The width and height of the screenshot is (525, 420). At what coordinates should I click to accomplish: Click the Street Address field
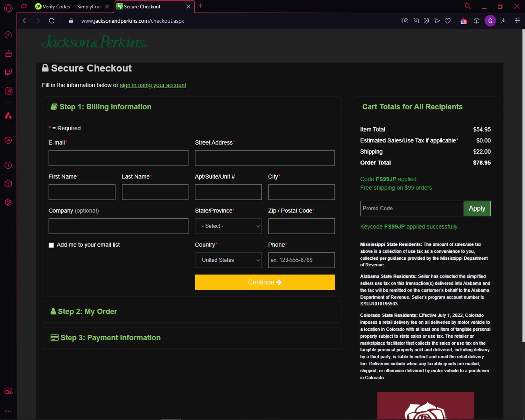265,158
